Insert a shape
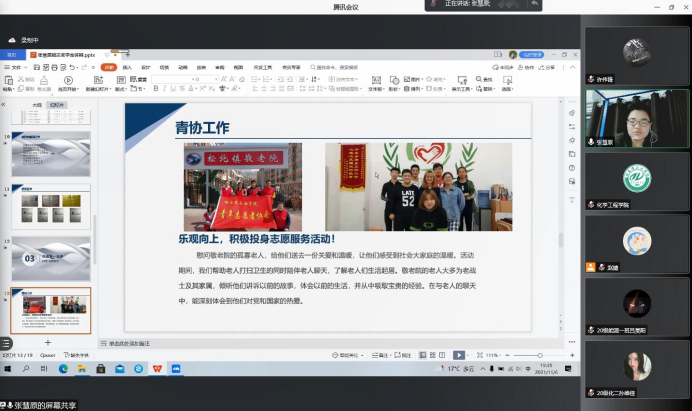692x411 pixels. click(394, 80)
